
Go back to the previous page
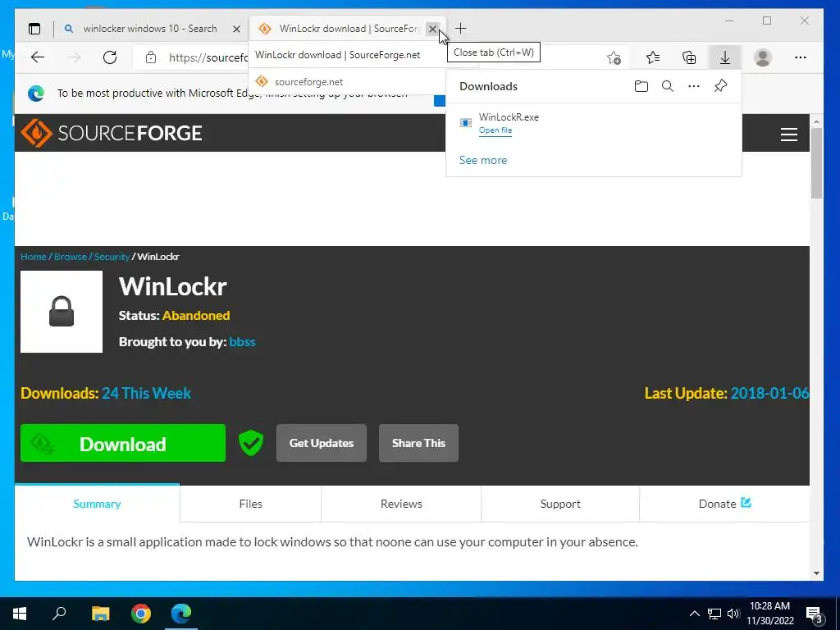38,57
